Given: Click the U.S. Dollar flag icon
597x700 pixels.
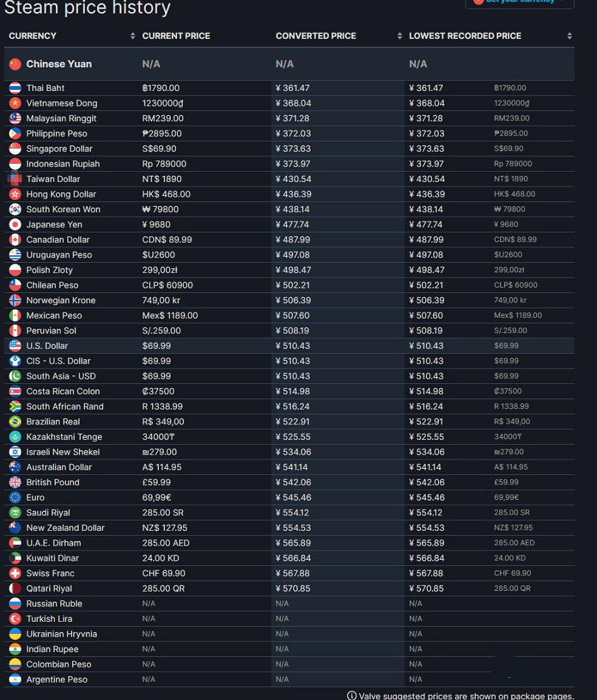Looking at the screenshot, I should coord(15,346).
